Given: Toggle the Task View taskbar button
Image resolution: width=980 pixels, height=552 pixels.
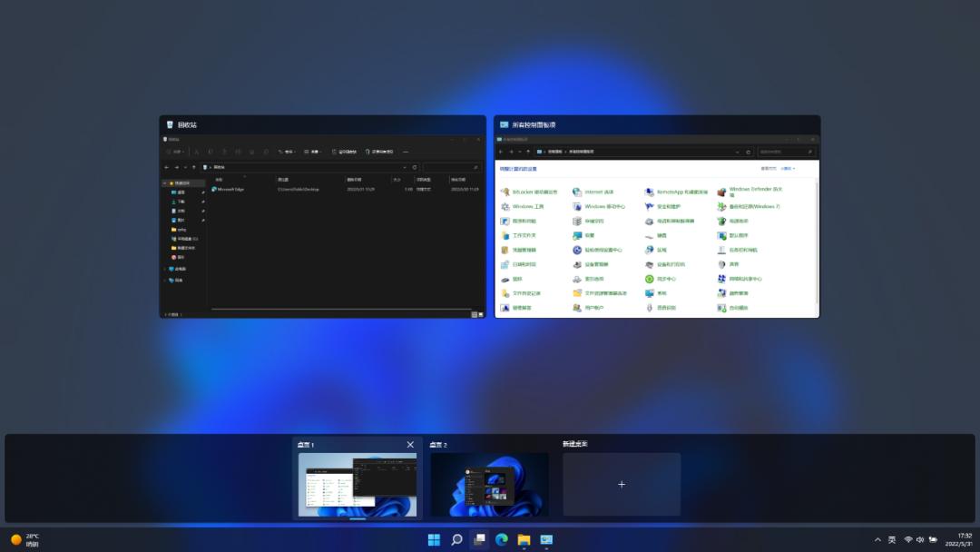Looking at the screenshot, I should point(479,539).
